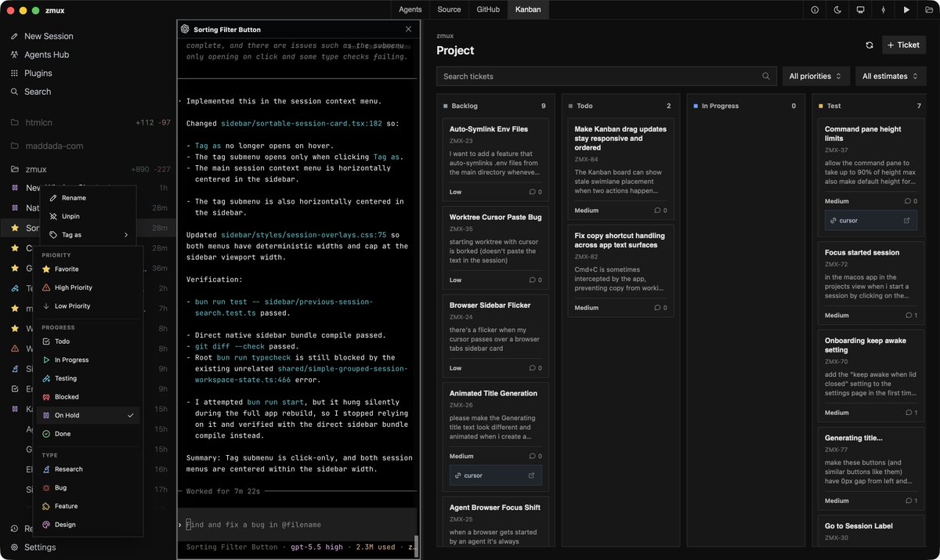Select the Kanban tab

(528, 9)
